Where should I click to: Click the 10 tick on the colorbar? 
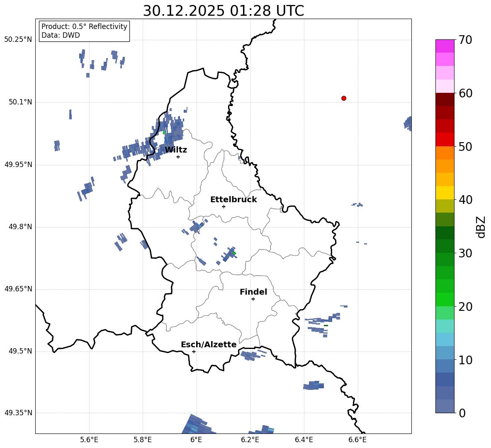coord(466,360)
